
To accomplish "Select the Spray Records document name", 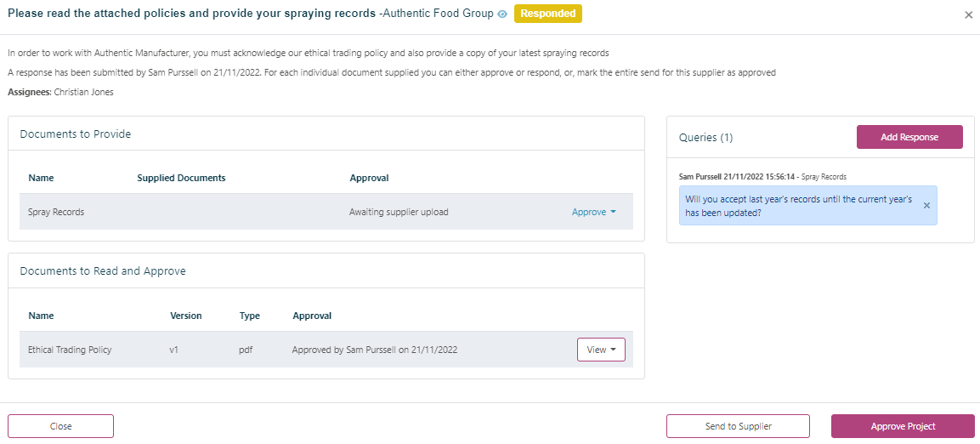I will tap(56, 212).
